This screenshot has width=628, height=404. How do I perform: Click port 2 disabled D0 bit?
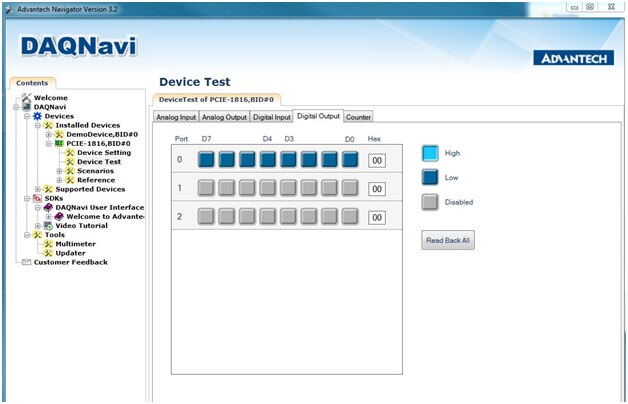[350, 216]
